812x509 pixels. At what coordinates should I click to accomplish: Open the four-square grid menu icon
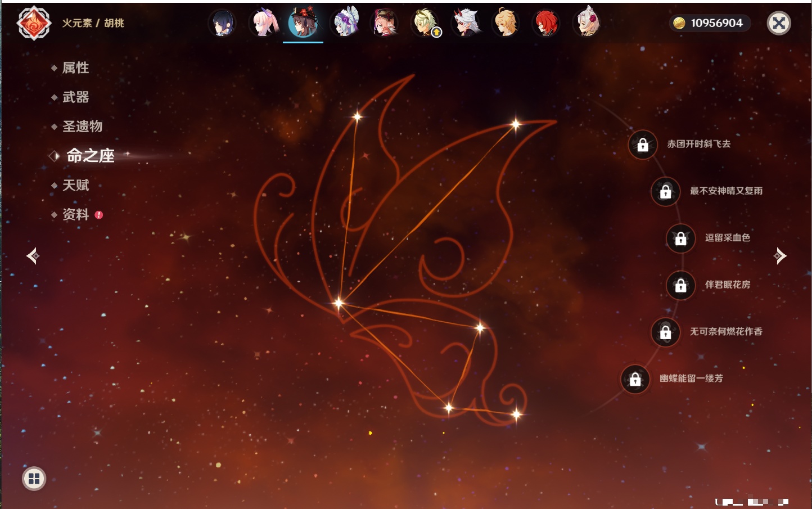pyautogui.click(x=34, y=479)
